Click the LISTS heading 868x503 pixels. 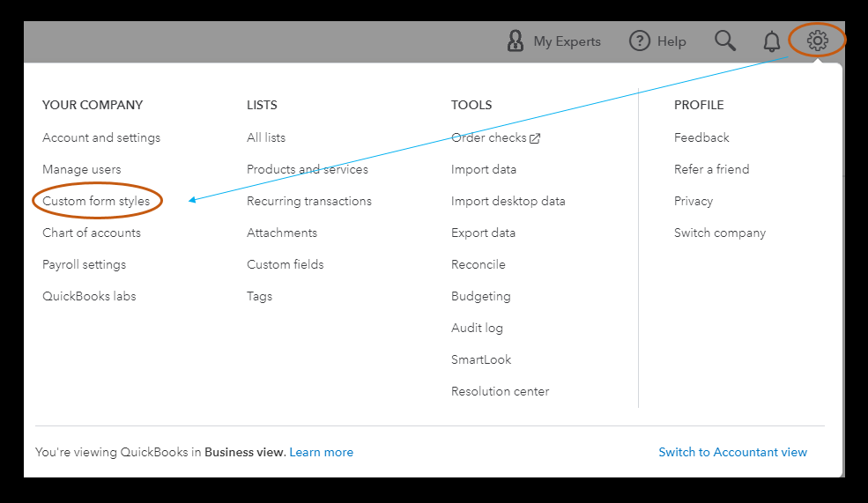click(262, 105)
